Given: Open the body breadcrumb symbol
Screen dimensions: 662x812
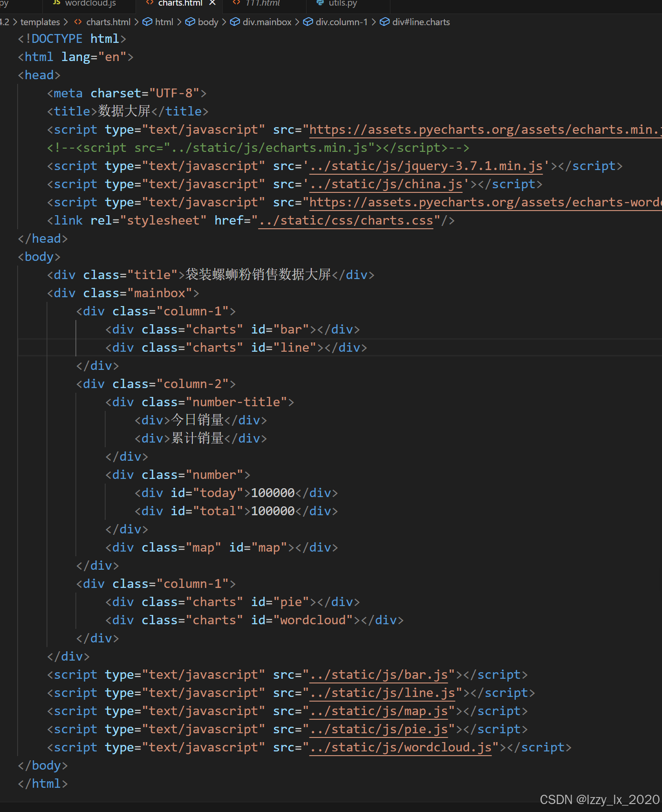Looking at the screenshot, I should 208,22.
